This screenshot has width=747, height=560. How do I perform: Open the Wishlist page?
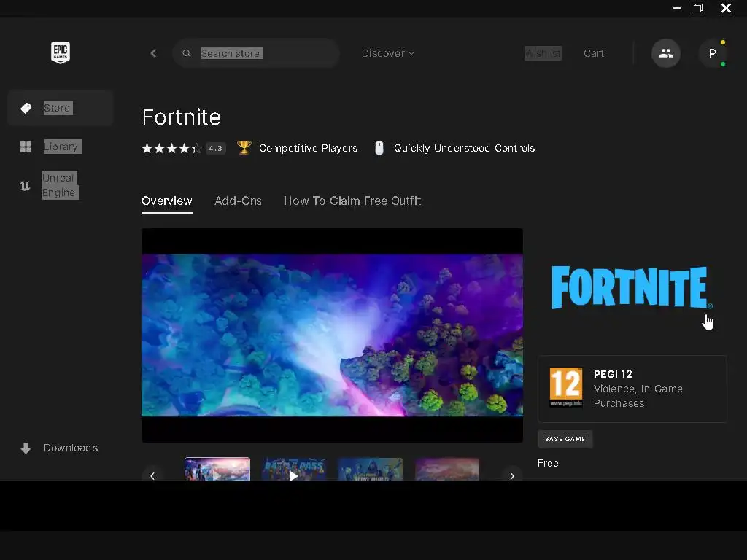pyautogui.click(x=543, y=53)
